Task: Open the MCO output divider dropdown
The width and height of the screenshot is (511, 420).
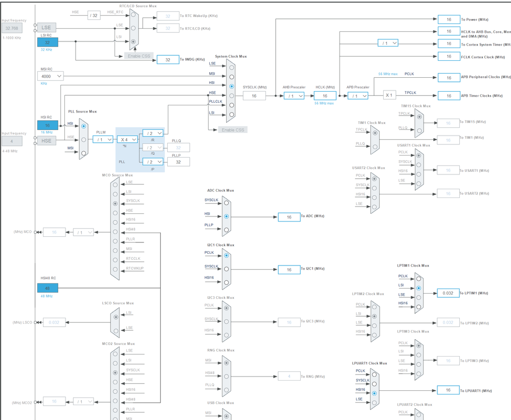Action: 83,232
